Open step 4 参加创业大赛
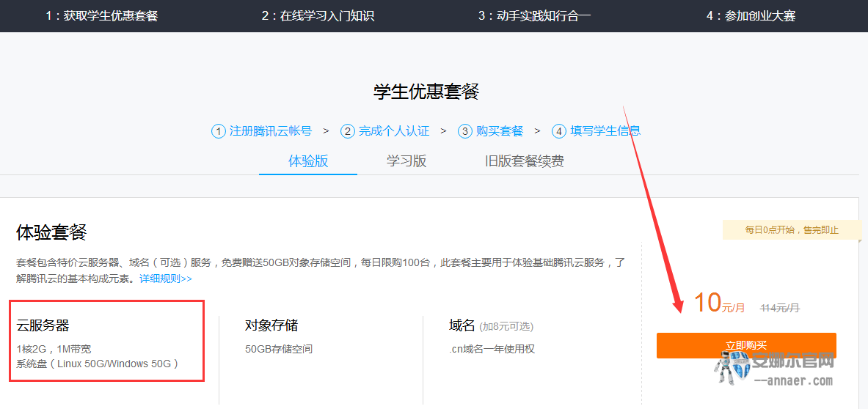868x409 pixels. click(x=751, y=16)
